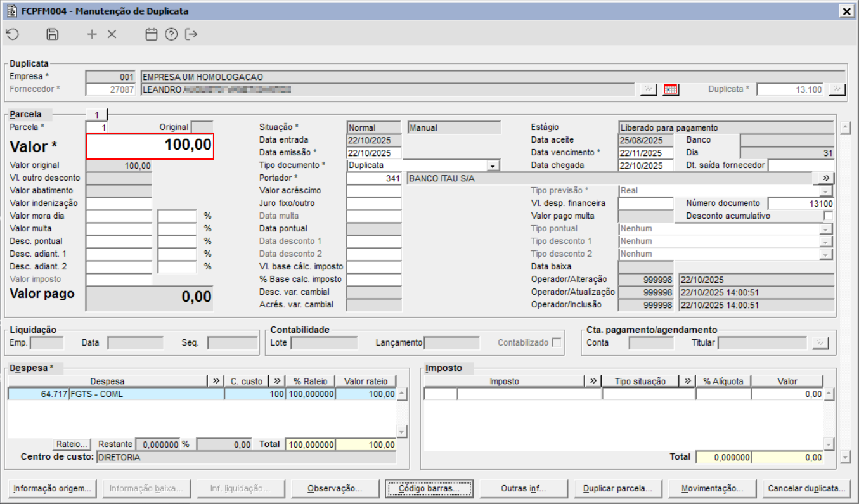This screenshot has width=859, height=504.
Task: Open the Observação... dialog button
Action: (335, 489)
